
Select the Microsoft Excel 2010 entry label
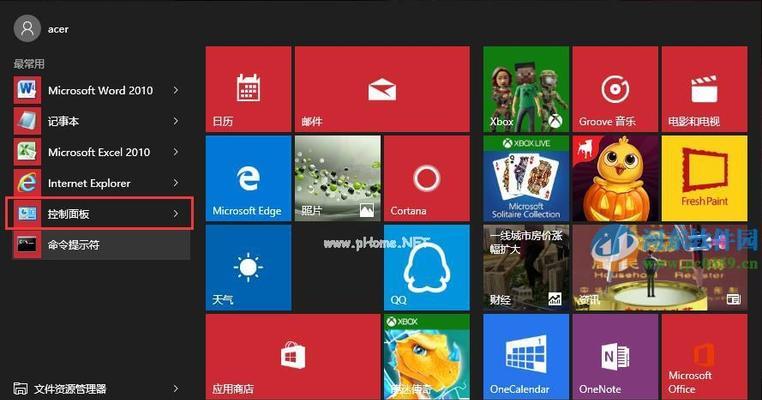99,152
